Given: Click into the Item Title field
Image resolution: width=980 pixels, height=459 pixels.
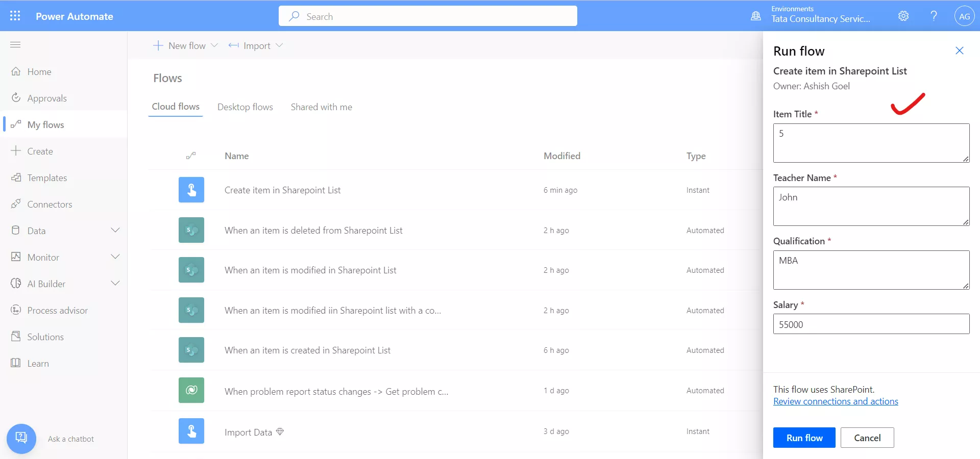Looking at the screenshot, I should click(871, 143).
